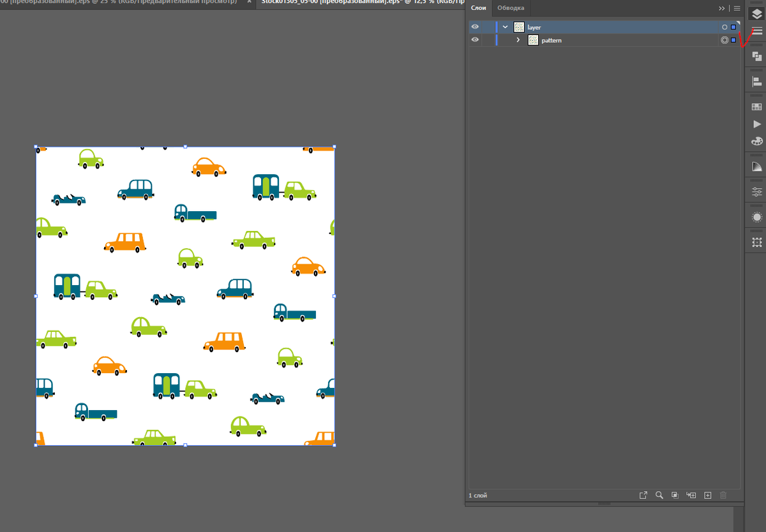
Task: Click target circle of 'layer' row
Action: [x=725, y=27]
